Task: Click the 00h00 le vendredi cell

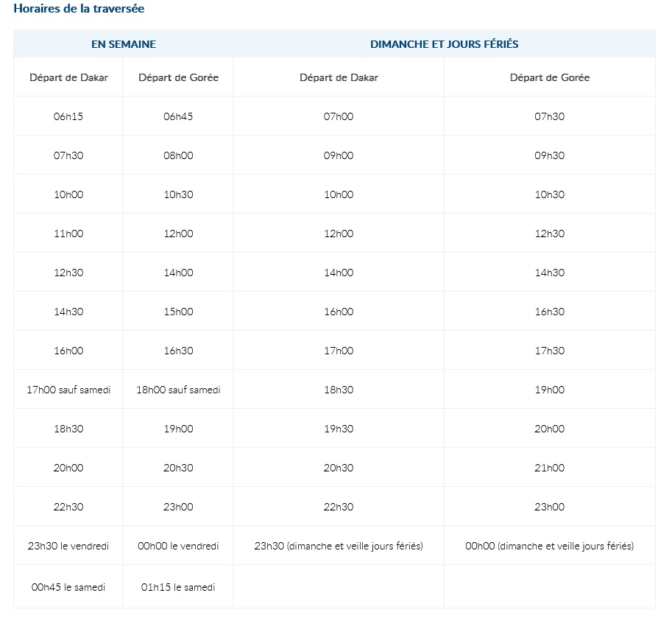Action: point(178,546)
